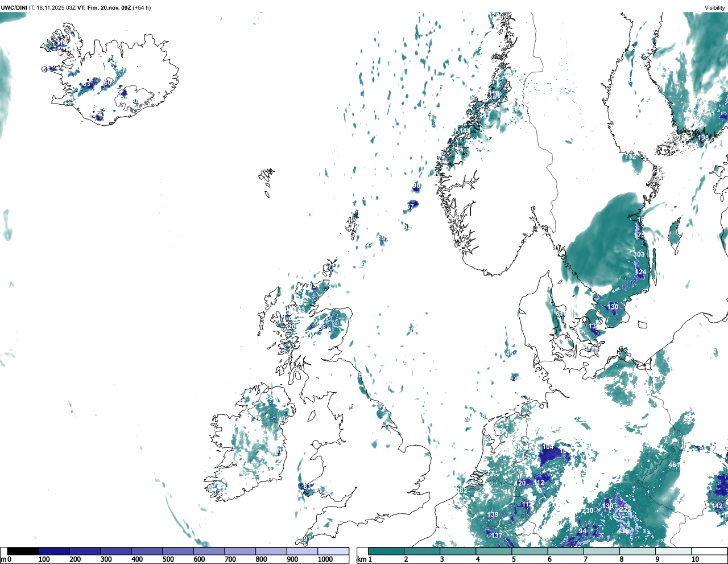Click the '124' visibility value in eastern Sweden

point(640,273)
